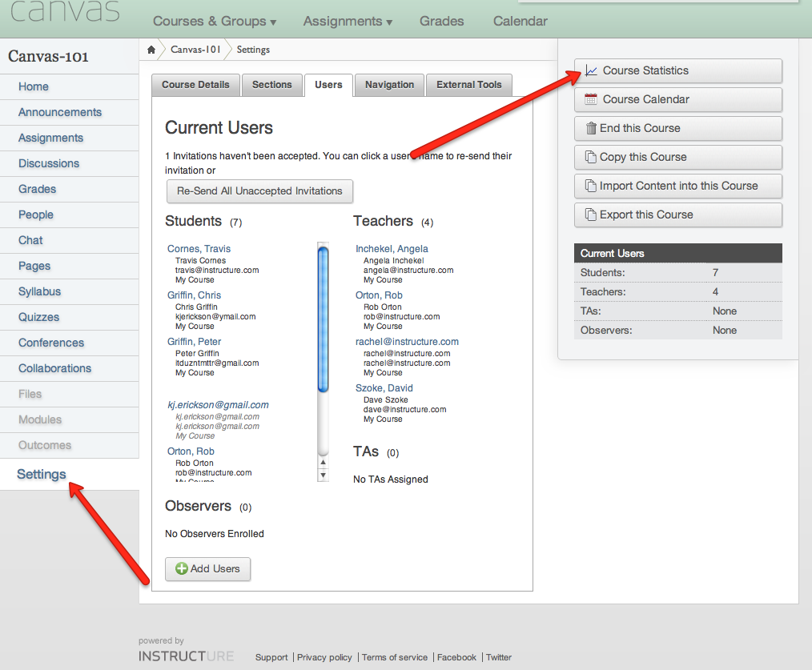
Task: Click teacher Inchekel, Angela
Action: (x=392, y=249)
